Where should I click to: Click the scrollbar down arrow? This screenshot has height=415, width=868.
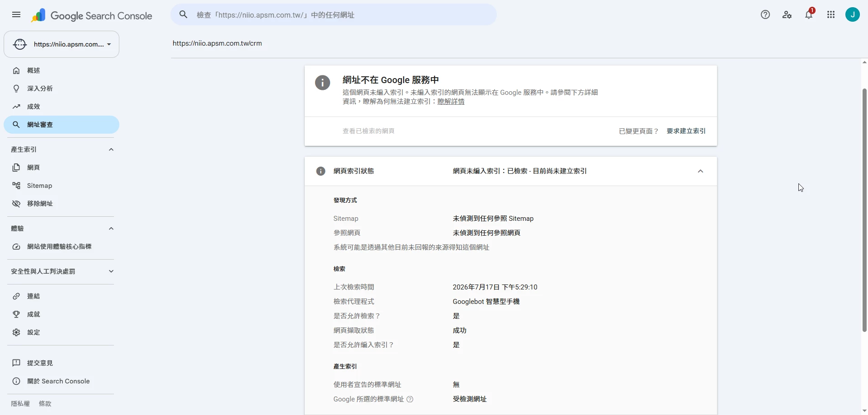coord(864,410)
